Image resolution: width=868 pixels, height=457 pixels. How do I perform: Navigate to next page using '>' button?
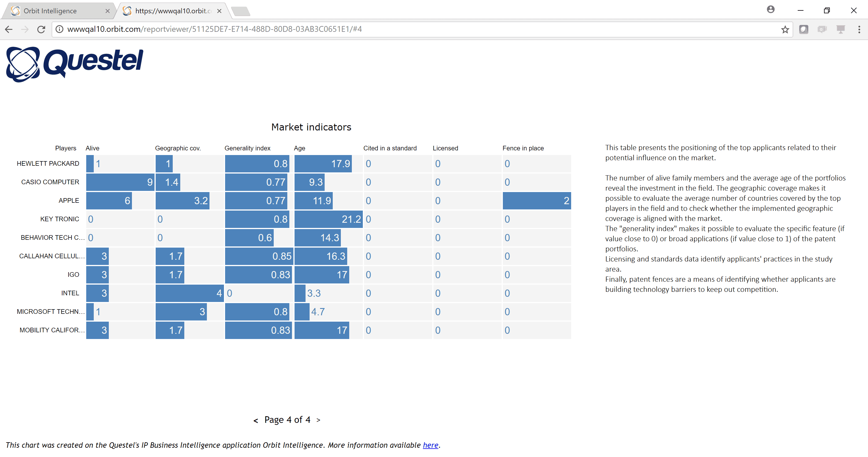point(320,420)
